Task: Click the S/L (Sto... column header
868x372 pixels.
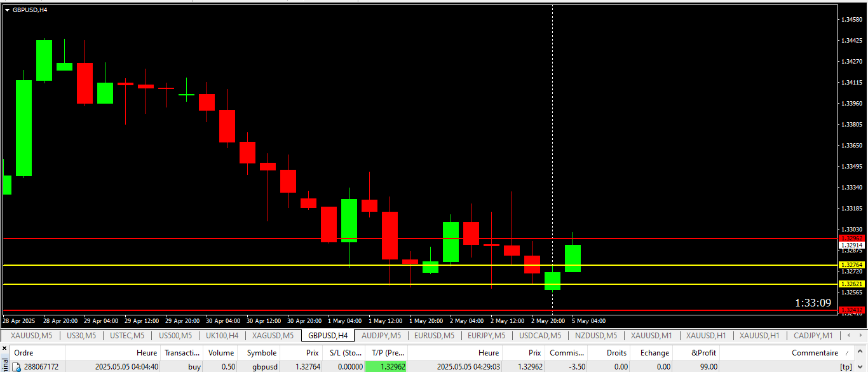Action: [344, 353]
